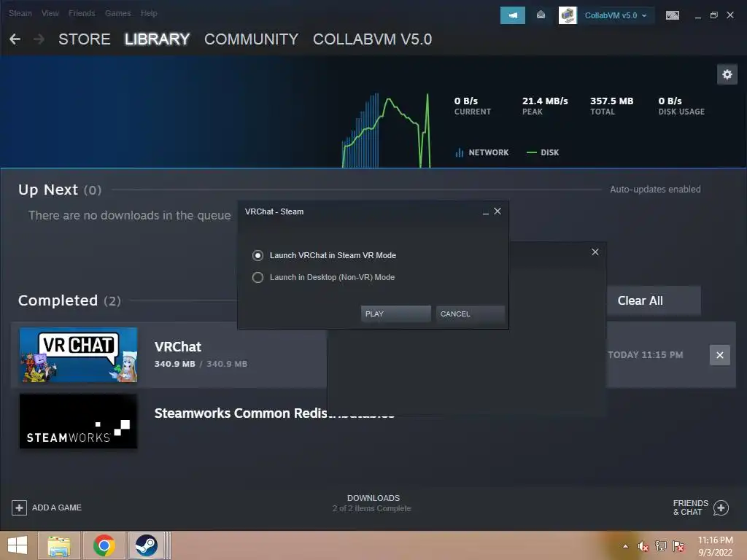The height and width of the screenshot is (560, 747).
Task: Toggle the Network graph legend
Action: (482, 152)
